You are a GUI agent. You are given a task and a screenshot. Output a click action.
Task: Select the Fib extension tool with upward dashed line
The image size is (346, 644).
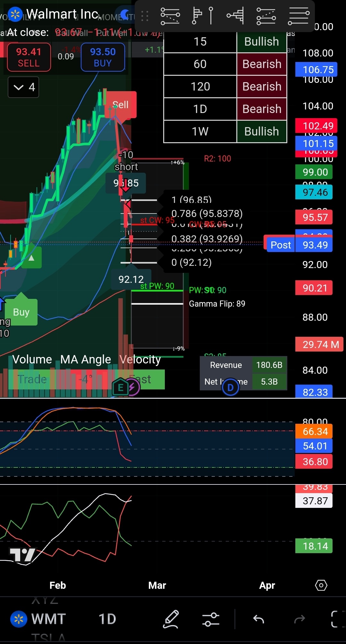[266, 16]
